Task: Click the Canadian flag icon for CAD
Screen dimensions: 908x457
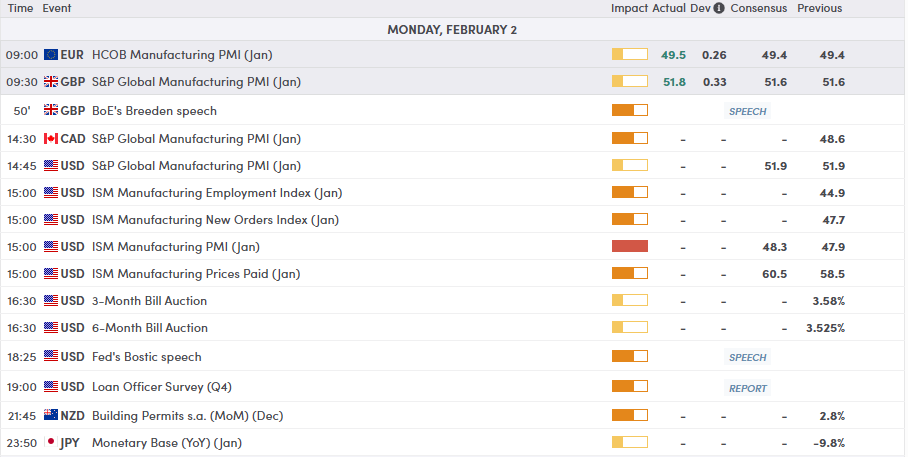Action: (x=51, y=139)
